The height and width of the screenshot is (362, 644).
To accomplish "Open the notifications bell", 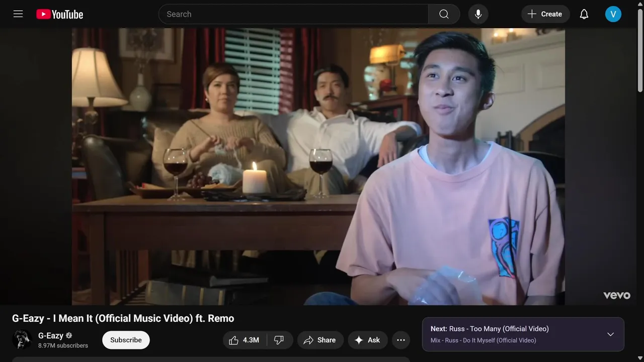I will (584, 14).
